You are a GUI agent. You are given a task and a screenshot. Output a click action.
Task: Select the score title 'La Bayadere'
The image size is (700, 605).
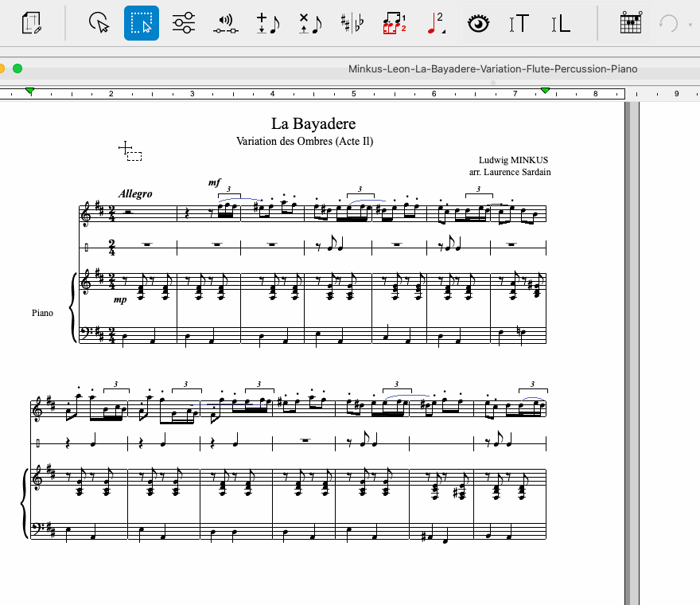[313, 123]
